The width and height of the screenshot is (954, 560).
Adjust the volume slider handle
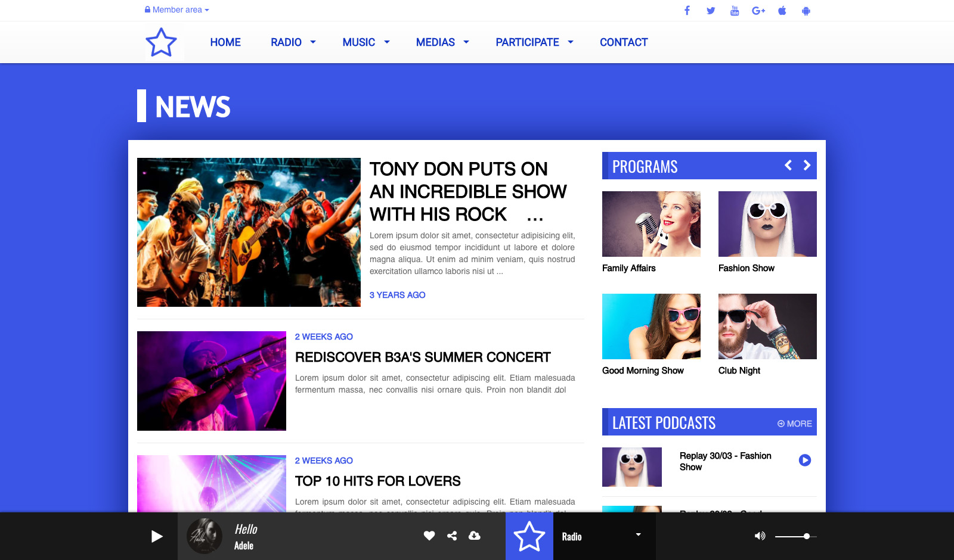807,536
